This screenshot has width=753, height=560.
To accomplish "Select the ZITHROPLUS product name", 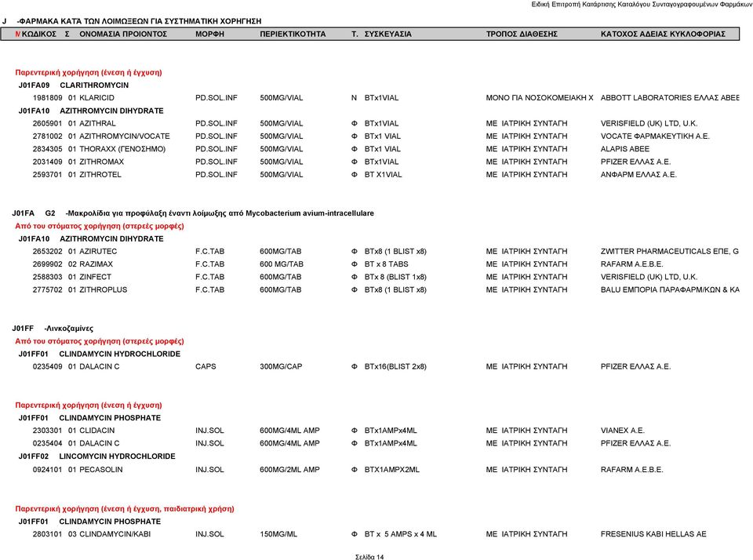I will [x=104, y=290].
